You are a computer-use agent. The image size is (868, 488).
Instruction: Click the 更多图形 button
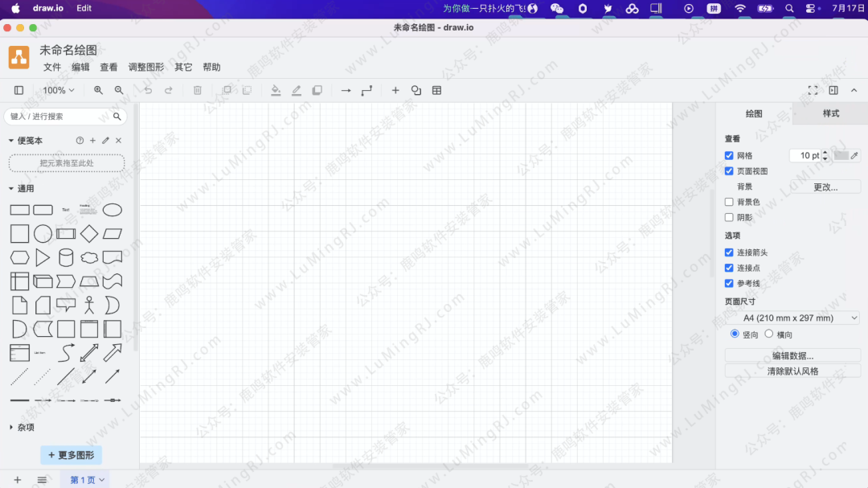pos(71,454)
